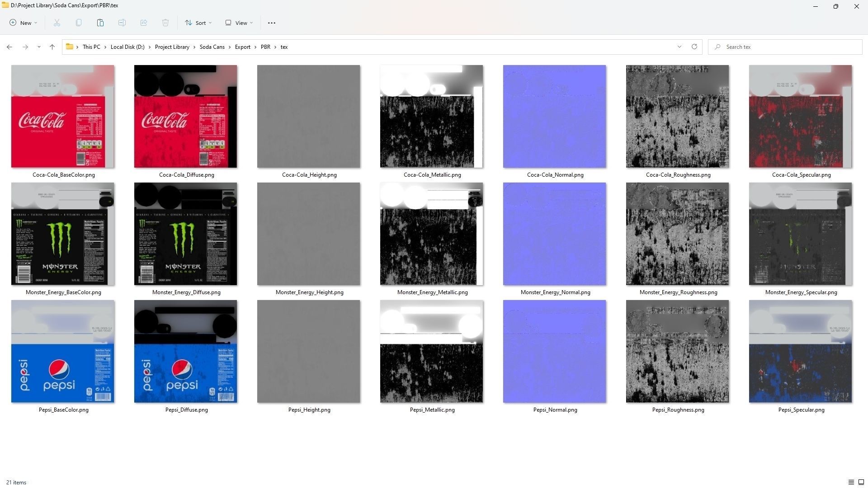
Task: Expand recent locations chevron
Action: [39, 47]
